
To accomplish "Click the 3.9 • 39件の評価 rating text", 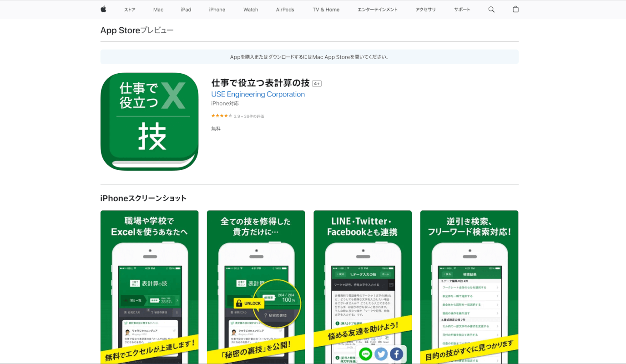I will coord(249,116).
